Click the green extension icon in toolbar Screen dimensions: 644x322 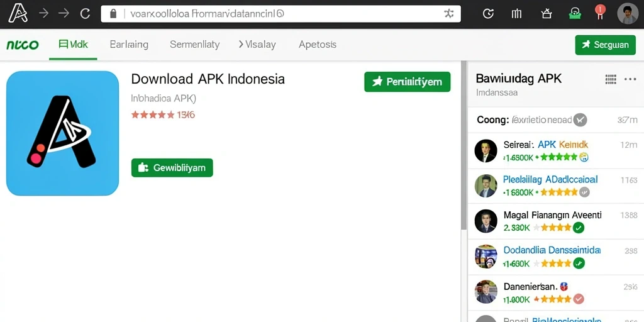tap(575, 14)
